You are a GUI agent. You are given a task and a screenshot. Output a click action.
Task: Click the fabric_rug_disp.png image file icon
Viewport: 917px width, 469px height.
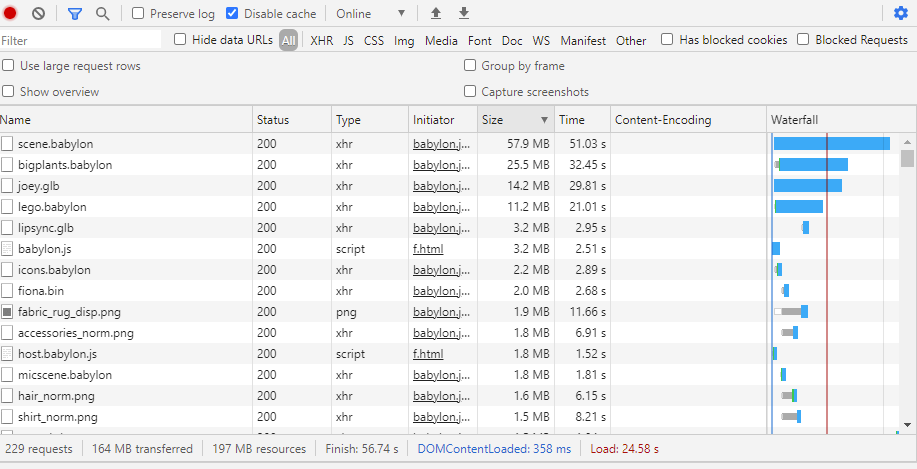tap(7, 312)
